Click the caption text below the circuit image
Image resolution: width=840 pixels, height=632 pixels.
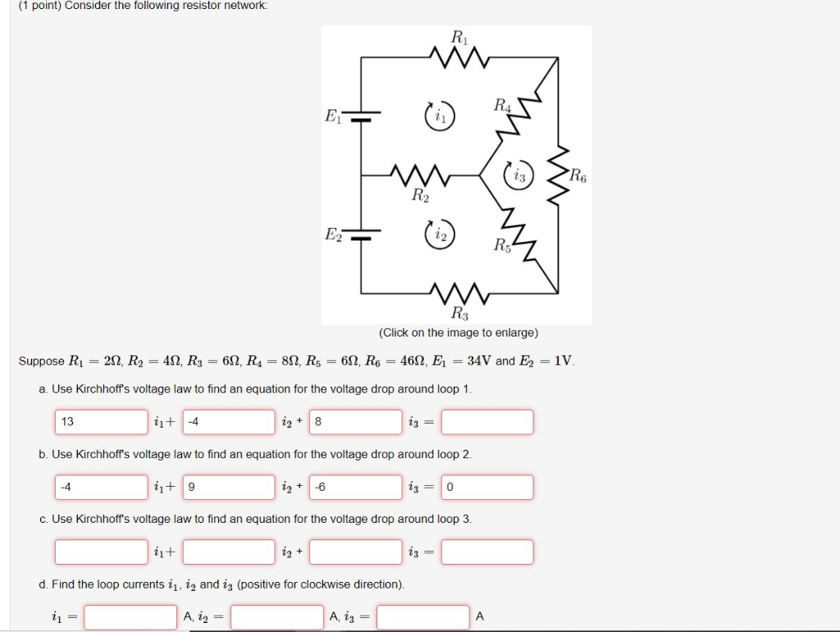(x=459, y=332)
